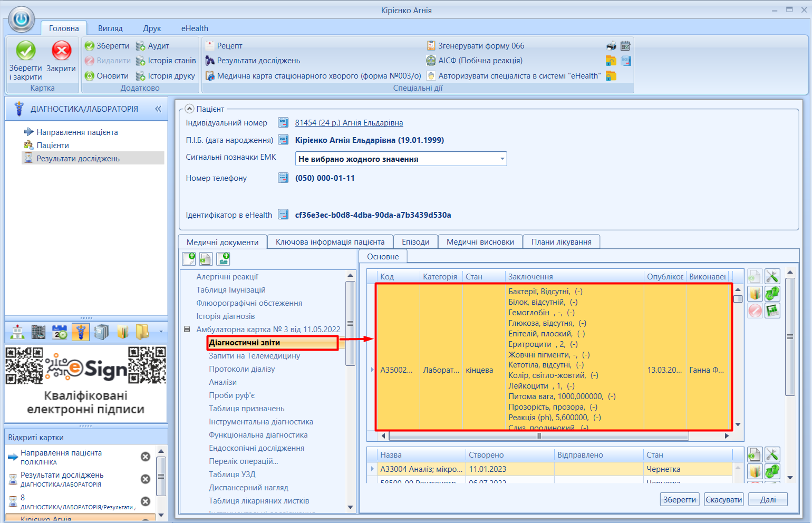Image resolution: width=812 pixels, height=523 pixels.
Task: Switch to Епізоди tab
Action: 415,242
